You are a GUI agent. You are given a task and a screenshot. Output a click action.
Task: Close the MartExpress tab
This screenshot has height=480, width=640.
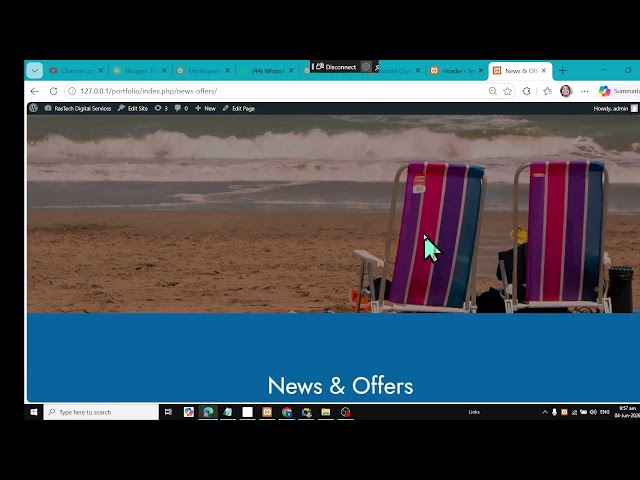[227, 71]
